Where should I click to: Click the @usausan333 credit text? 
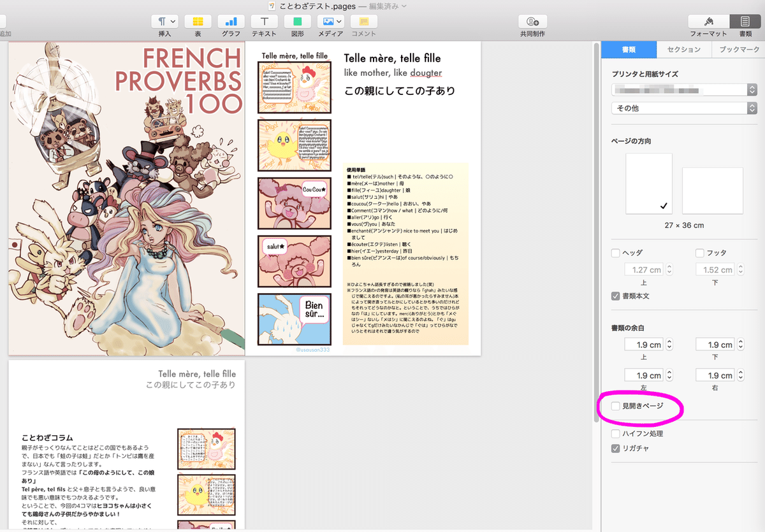[313, 350]
